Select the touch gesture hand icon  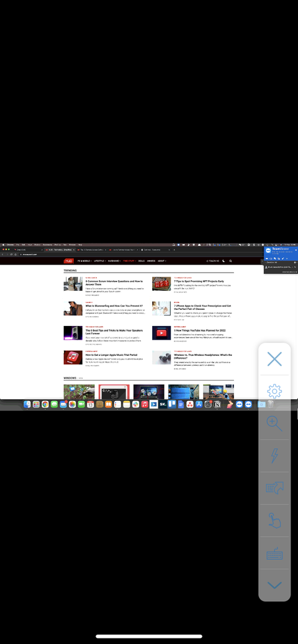tap(274, 521)
